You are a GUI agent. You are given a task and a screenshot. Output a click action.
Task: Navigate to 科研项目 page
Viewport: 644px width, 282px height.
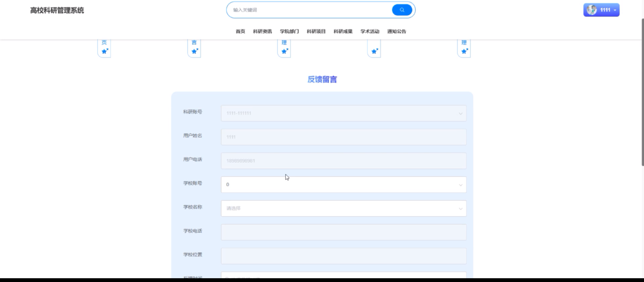[316, 31]
